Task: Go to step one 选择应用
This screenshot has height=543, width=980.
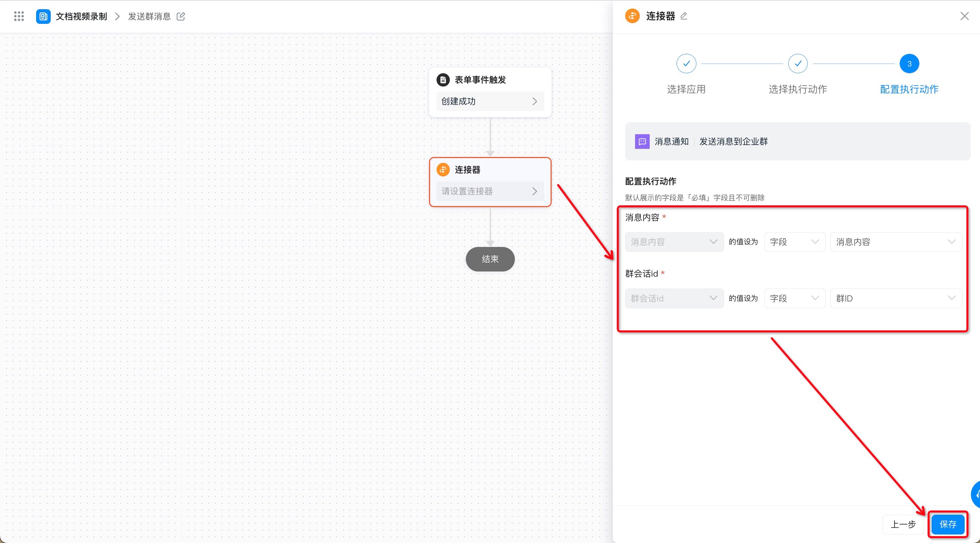Action: tap(686, 64)
